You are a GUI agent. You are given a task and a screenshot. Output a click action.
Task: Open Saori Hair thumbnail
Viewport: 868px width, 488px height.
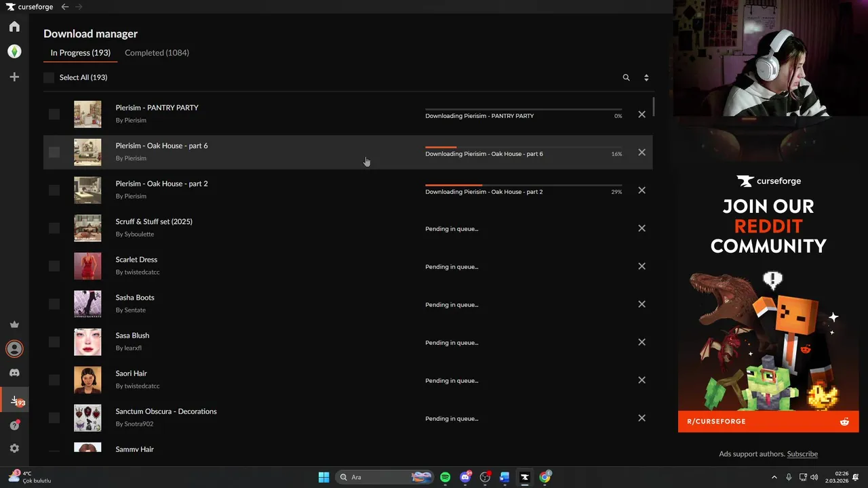click(x=87, y=380)
